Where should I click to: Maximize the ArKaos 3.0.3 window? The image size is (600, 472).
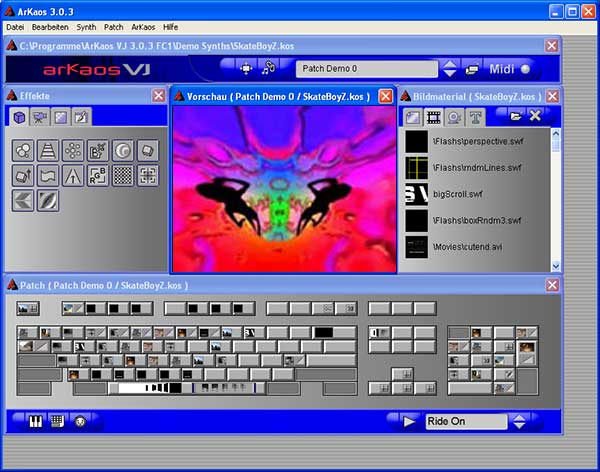pyautogui.click(x=572, y=12)
